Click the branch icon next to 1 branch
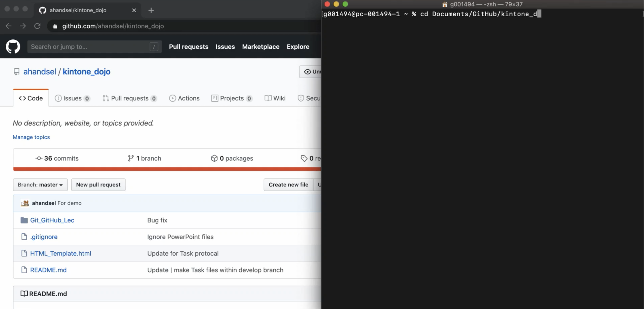The height and width of the screenshot is (309, 644). coord(131,158)
